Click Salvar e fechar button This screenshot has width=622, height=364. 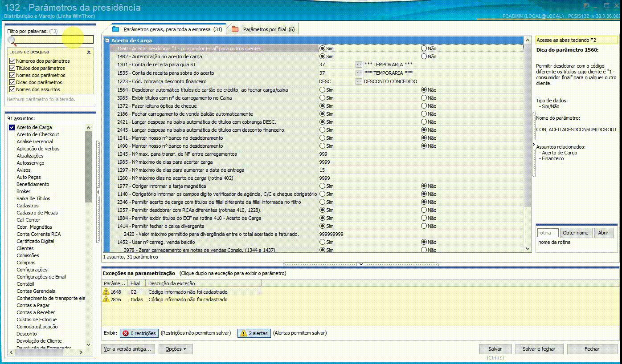[539, 349]
